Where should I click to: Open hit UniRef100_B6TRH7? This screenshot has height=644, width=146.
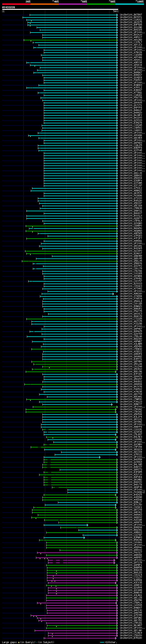coord(131,15)
